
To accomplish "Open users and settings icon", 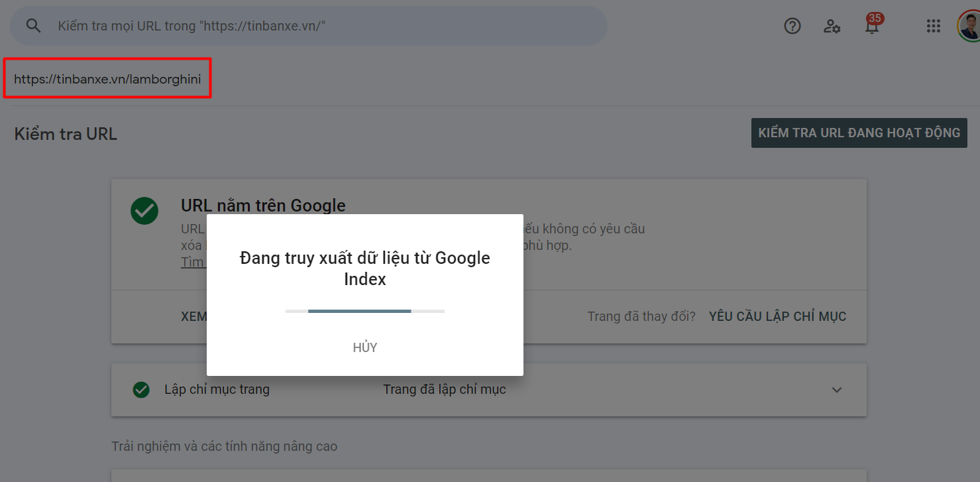I will (832, 26).
